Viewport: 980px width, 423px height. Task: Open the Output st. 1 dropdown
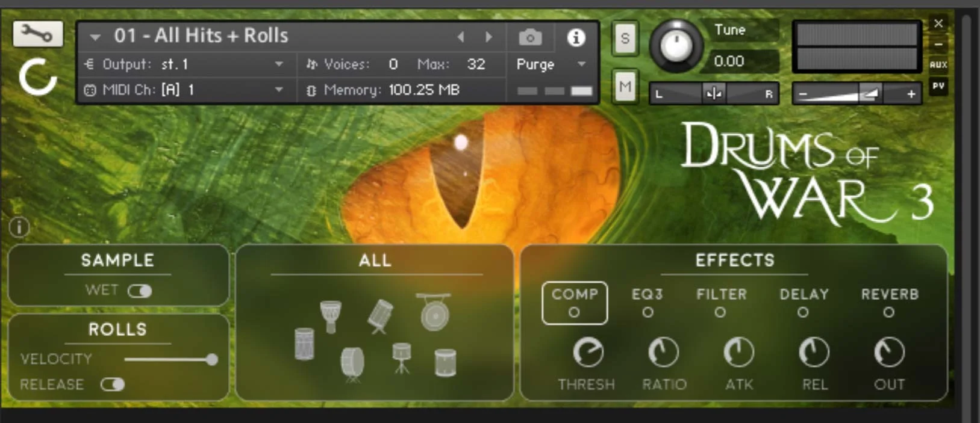[x=184, y=64]
